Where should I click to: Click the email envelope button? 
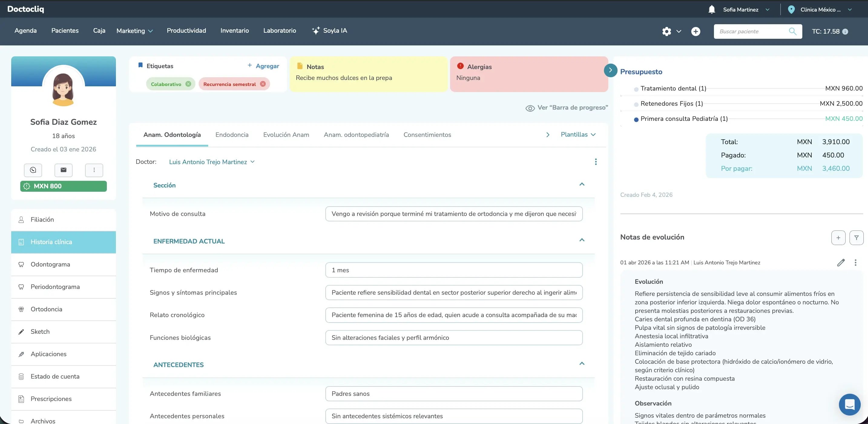pos(63,170)
